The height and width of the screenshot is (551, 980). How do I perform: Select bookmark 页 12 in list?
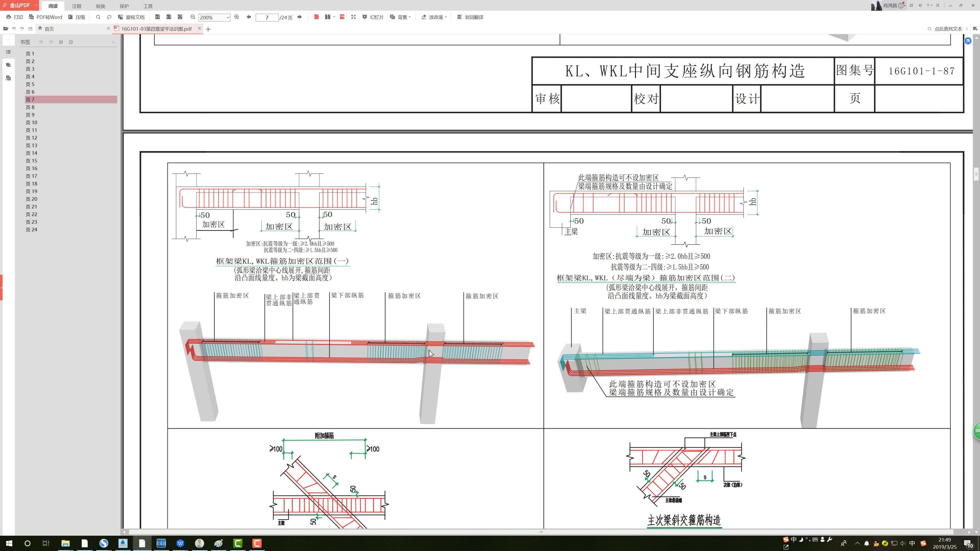pyautogui.click(x=32, y=138)
